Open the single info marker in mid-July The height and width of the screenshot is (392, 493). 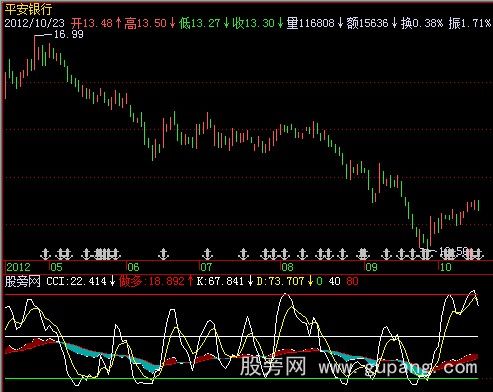[244, 254]
